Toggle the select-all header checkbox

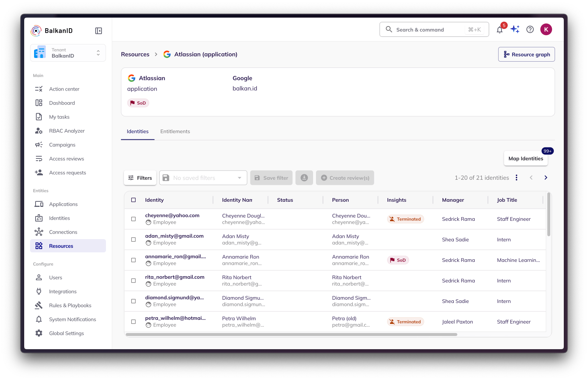pos(133,200)
